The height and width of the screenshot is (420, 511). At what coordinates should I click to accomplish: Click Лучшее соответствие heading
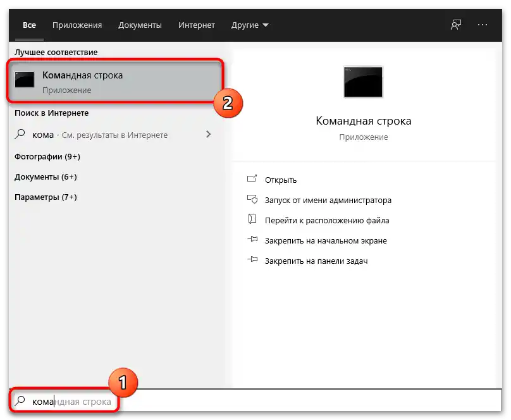[x=56, y=52]
